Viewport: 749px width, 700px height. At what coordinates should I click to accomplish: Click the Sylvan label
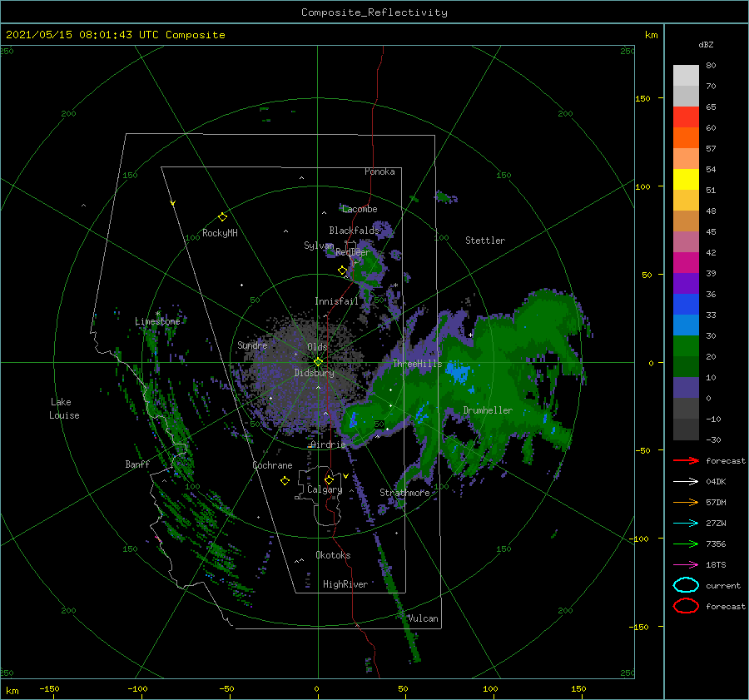coord(319,246)
